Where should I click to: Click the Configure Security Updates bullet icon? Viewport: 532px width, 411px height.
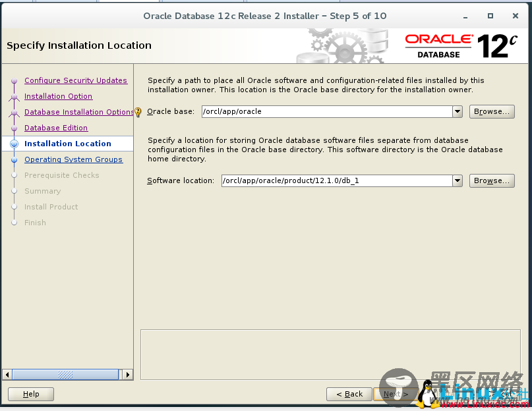(x=14, y=81)
